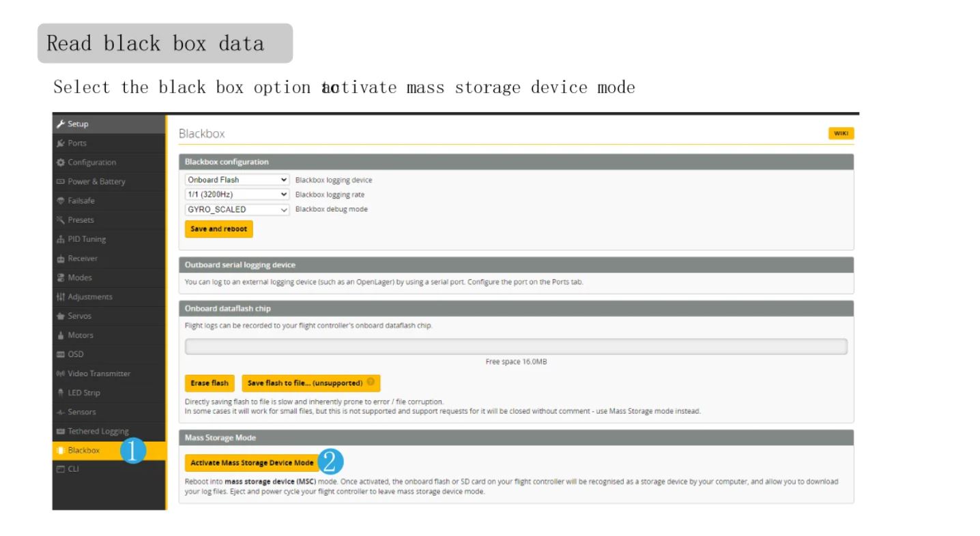Click help icon on Save flash button
This screenshot has height=536, width=980.
click(371, 382)
